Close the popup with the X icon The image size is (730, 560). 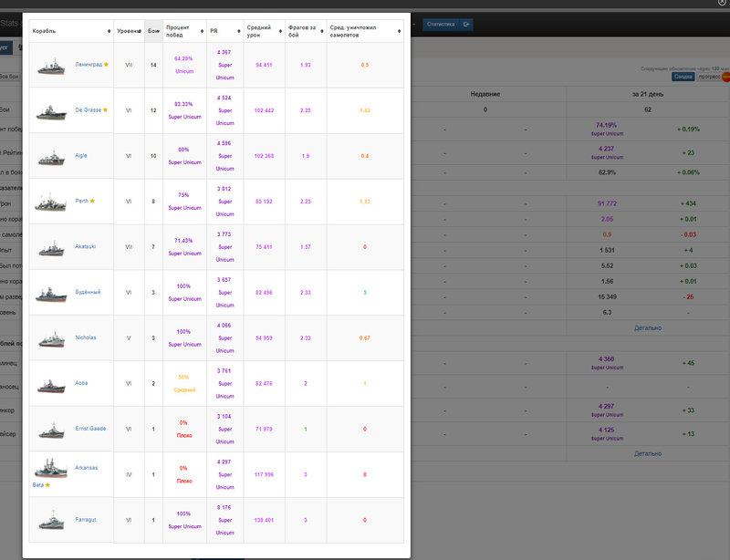[722, 3]
